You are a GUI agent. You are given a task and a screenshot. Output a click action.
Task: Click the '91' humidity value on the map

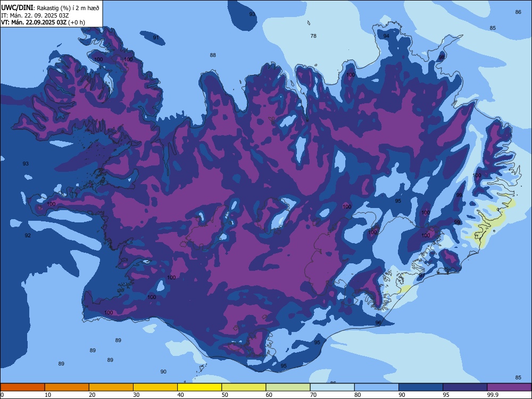point(156,37)
